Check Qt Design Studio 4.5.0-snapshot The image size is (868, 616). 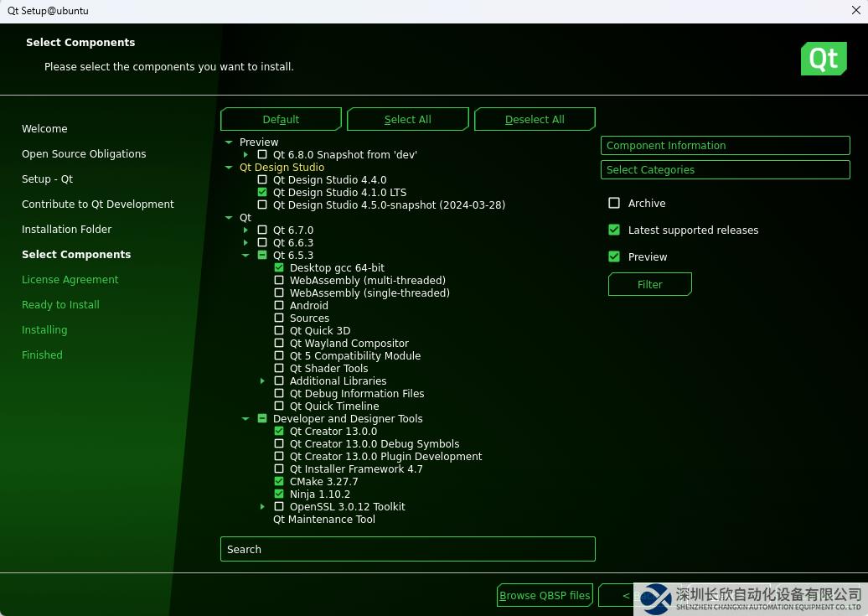262,204
